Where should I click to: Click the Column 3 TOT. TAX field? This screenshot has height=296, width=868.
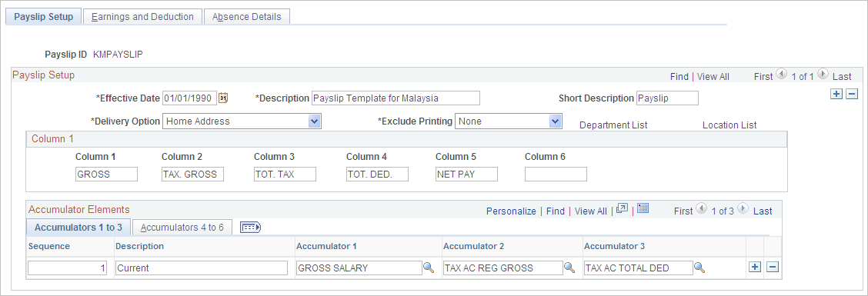[285, 175]
